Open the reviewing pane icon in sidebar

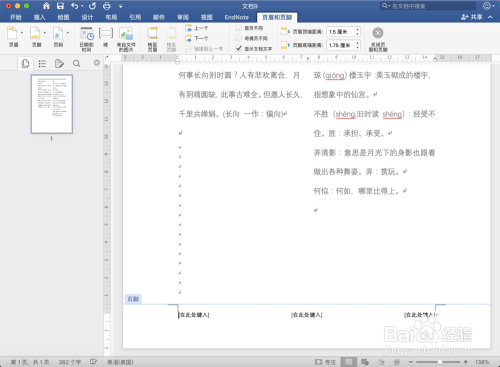click(59, 63)
